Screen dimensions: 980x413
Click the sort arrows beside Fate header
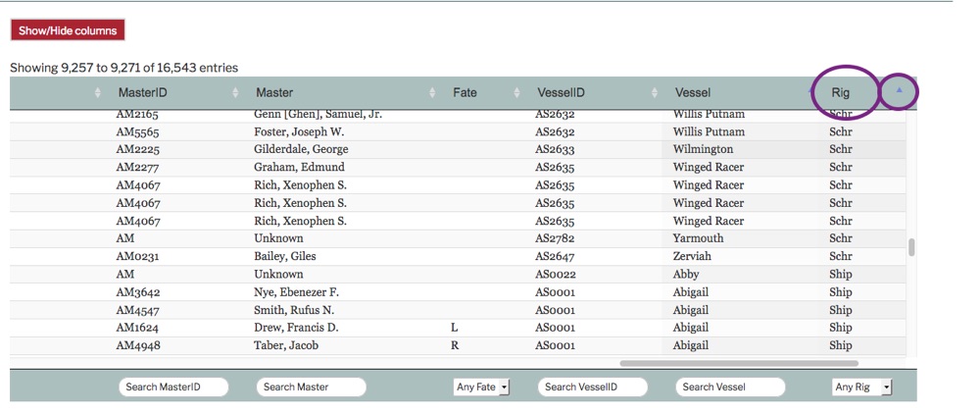point(517,93)
